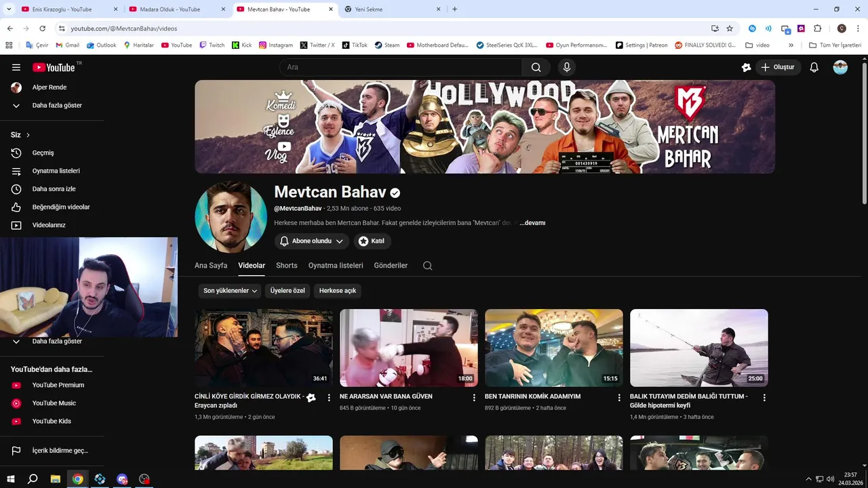The height and width of the screenshot is (488, 868).
Task: Open the Chrome extensions puzzle icon
Action: tap(817, 28)
